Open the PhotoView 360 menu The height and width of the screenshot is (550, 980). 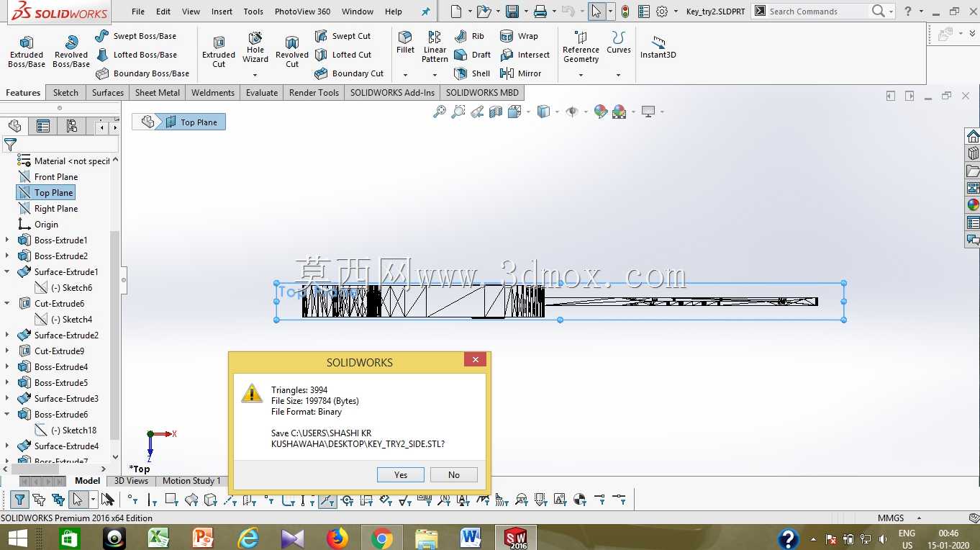302,12
